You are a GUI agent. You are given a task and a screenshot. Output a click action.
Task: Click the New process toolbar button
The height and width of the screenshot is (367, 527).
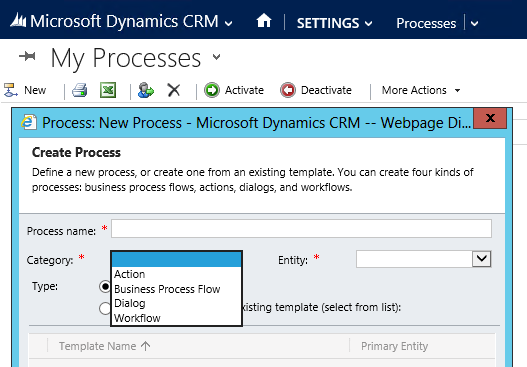click(25, 90)
